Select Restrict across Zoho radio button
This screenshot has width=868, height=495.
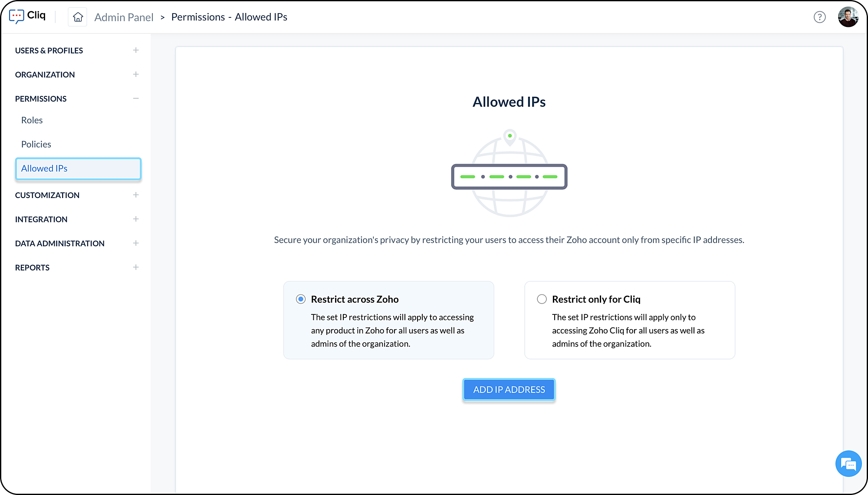[301, 299]
